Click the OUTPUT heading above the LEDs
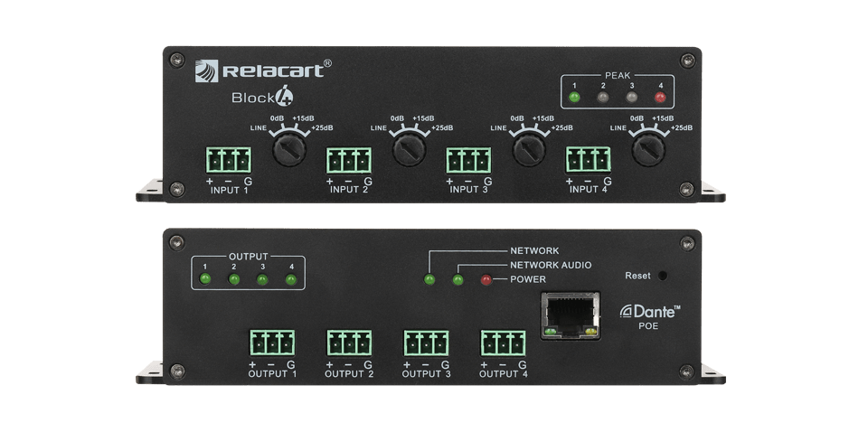This screenshot has height=423, width=868. pyautogui.click(x=249, y=257)
